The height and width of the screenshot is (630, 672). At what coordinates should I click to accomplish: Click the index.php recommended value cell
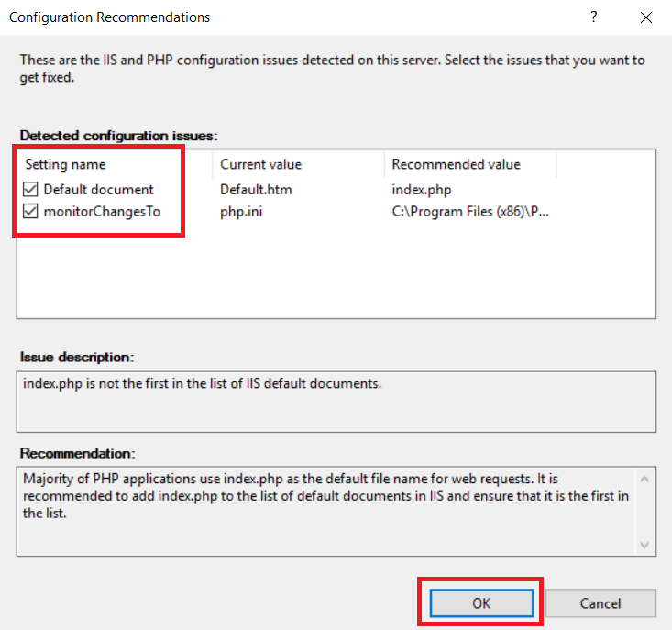tap(422, 190)
